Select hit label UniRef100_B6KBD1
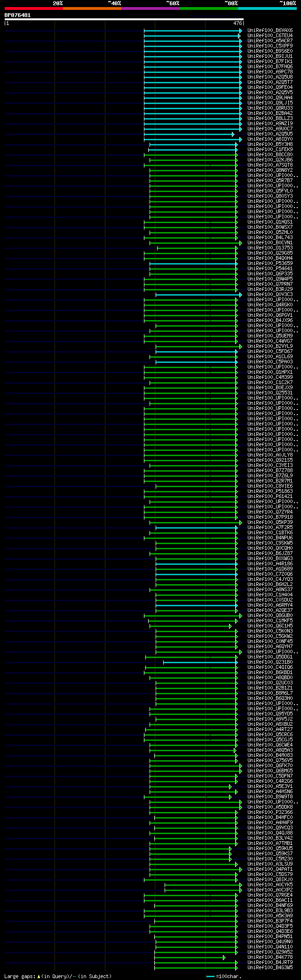The width and height of the screenshot is (301, 980). 270,673
